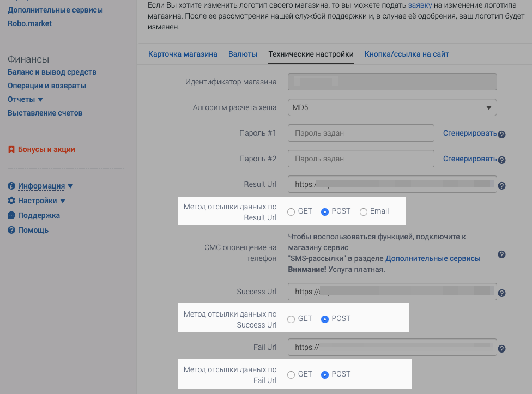This screenshot has width=532, height=394.
Task: Expand the Отчеты menu arrow
Action: tap(40, 100)
